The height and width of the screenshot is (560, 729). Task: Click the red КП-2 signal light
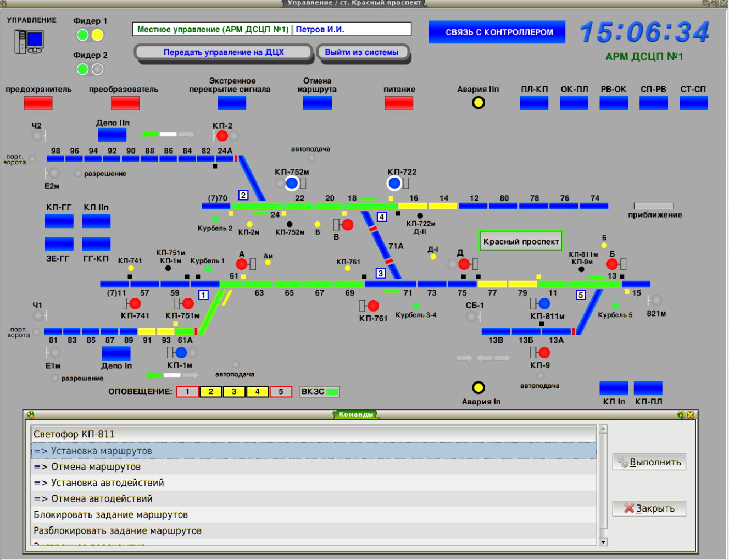(222, 136)
